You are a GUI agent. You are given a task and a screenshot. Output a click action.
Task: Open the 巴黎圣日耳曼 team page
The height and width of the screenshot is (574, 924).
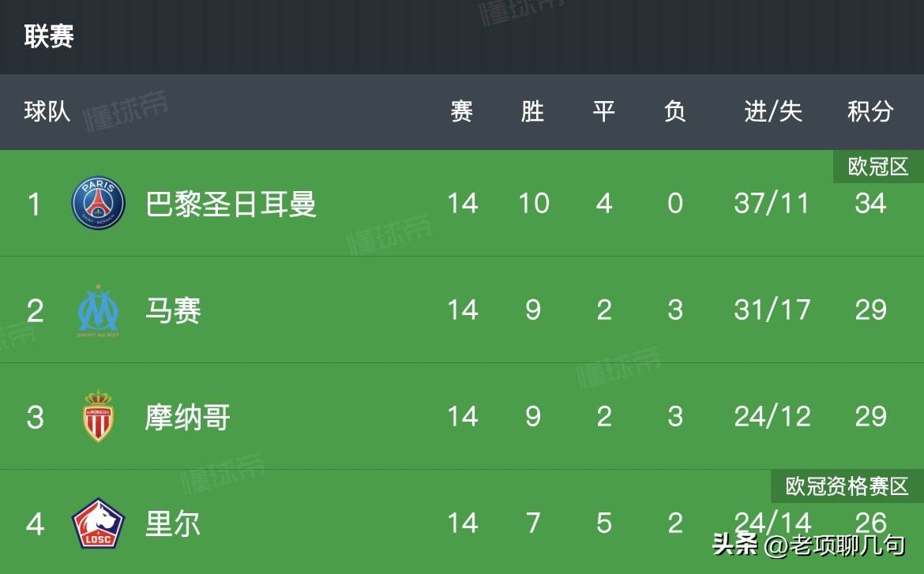click(x=231, y=203)
